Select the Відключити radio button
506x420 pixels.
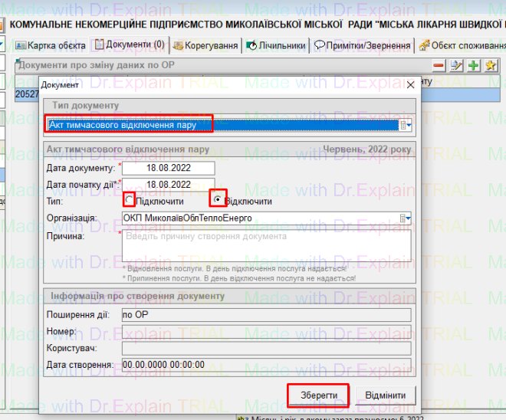[x=219, y=200]
